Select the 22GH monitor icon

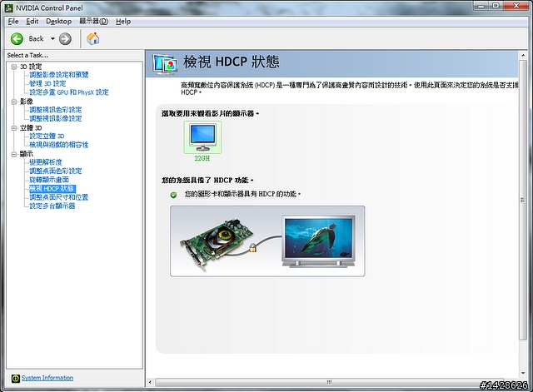click(202, 136)
